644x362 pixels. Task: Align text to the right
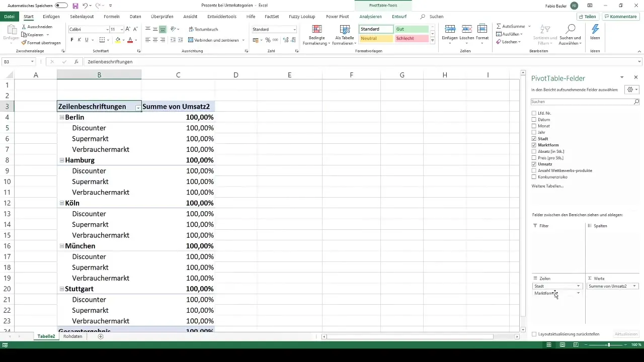(163, 40)
